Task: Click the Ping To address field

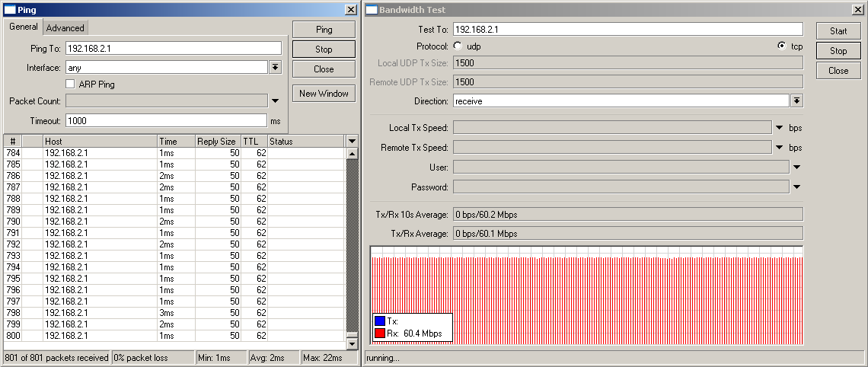Action: point(174,48)
